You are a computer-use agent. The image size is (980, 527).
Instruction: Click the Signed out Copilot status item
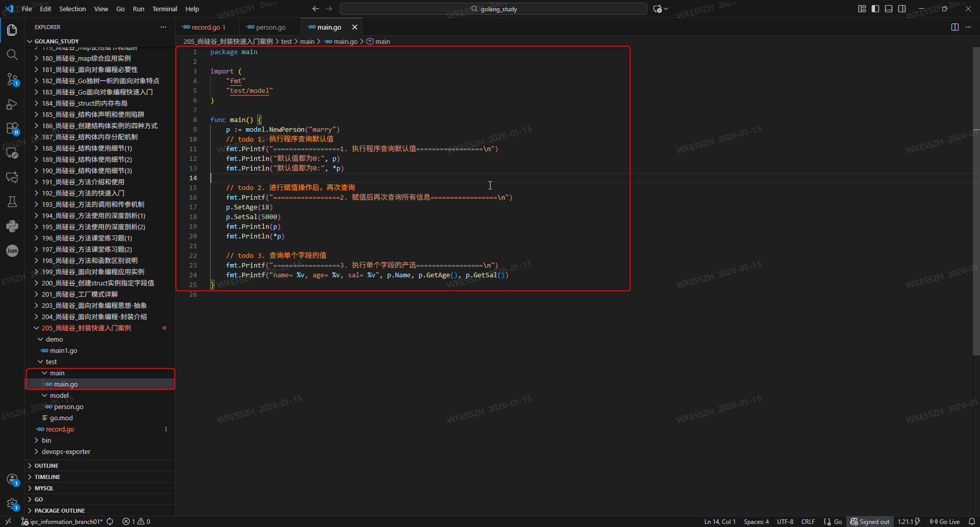pyautogui.click(x=870, y=521)
